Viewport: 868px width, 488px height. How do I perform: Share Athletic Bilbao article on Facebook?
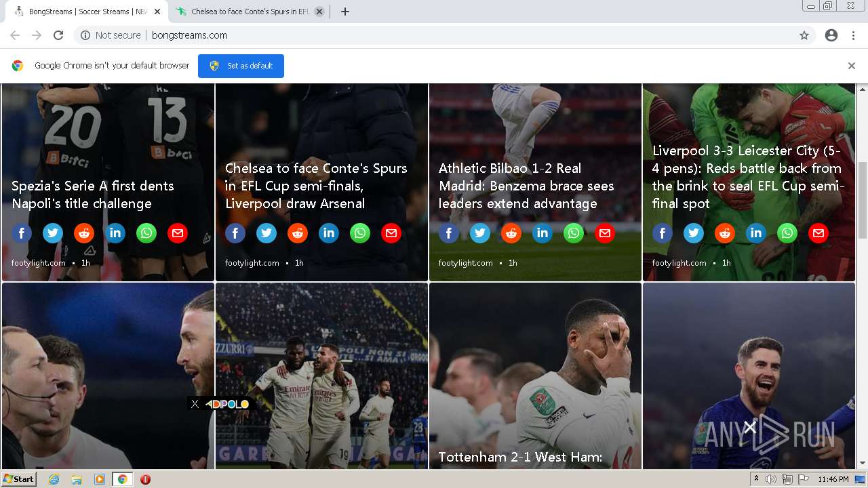449,233
